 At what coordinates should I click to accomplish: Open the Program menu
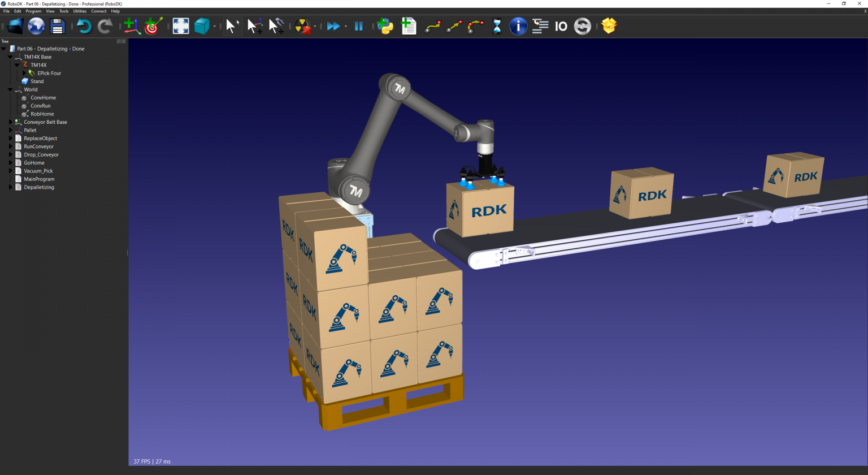[x=33, y=11]
